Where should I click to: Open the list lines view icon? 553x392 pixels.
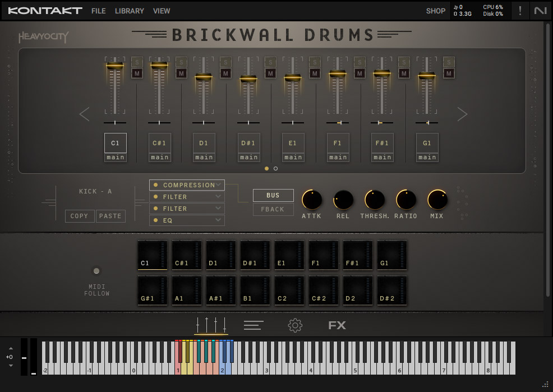(x=254, y=325)
